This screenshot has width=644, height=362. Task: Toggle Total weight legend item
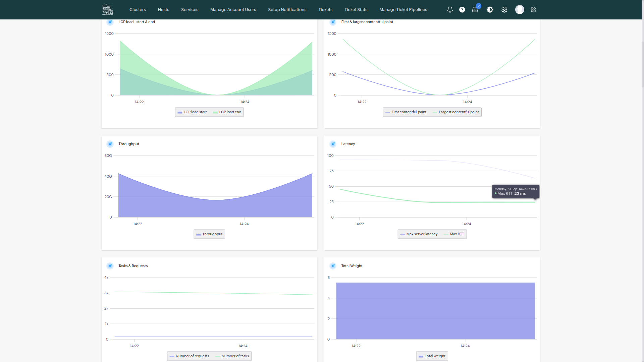pyautogui.click(x=432, y=356)
